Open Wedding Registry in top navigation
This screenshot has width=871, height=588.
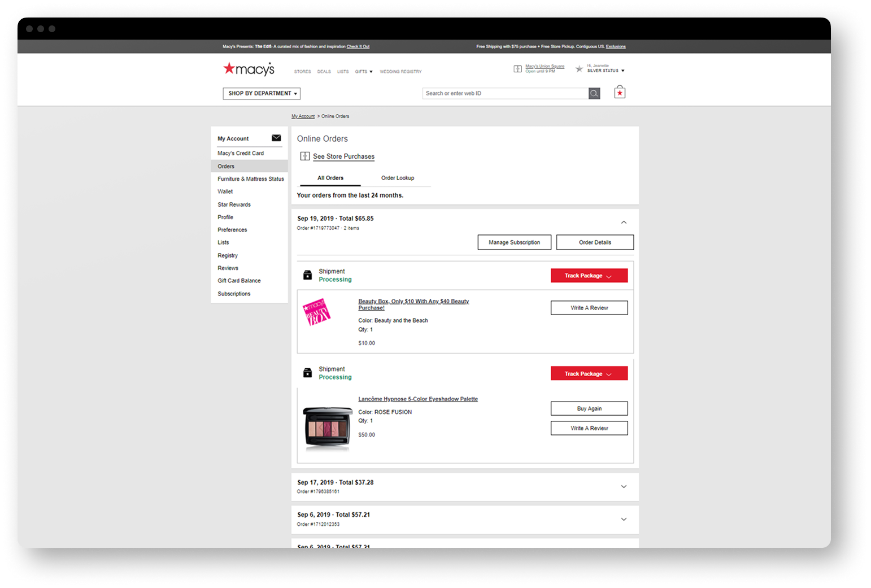[x=400, y=72]
